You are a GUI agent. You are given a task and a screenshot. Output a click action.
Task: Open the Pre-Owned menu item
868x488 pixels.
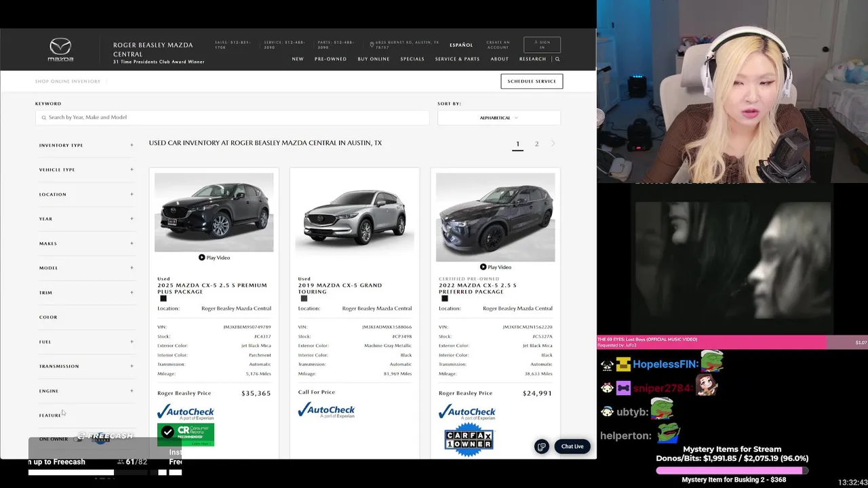pos(330,59)
